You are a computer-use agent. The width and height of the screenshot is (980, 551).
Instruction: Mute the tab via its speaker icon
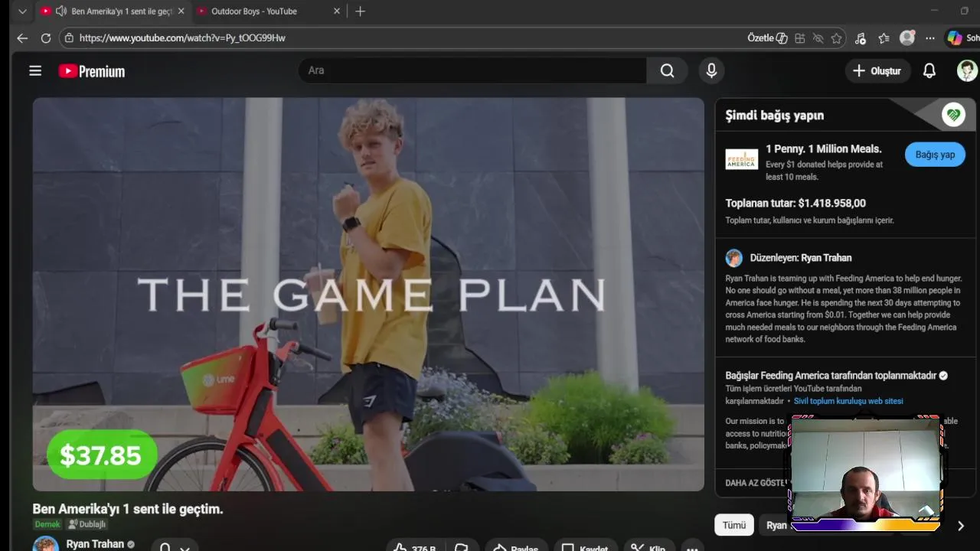click(61, 11)
